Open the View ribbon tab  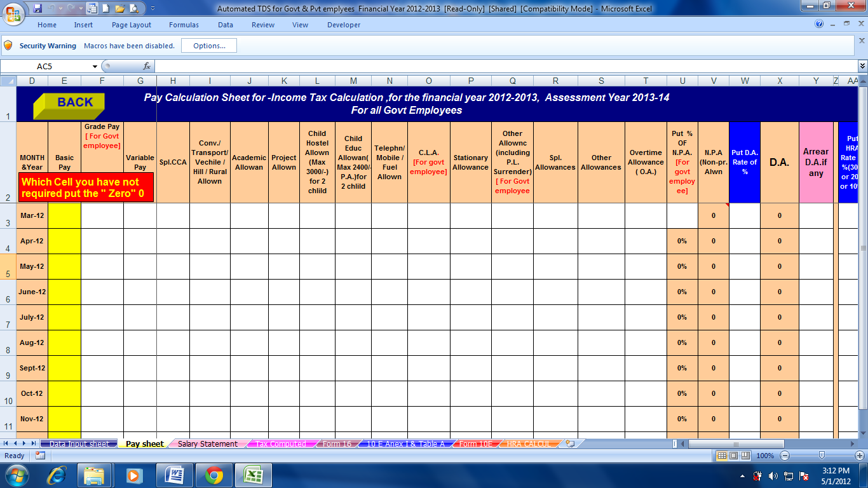point(301,25)
